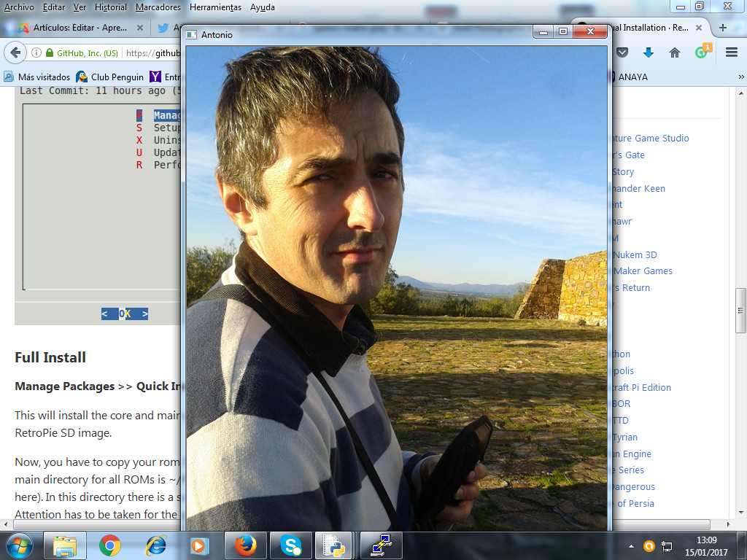The height and width of the screenshot is (560, 747).
Task: Select the 'X Unins' menu row
Action: (x=158, y=140)
